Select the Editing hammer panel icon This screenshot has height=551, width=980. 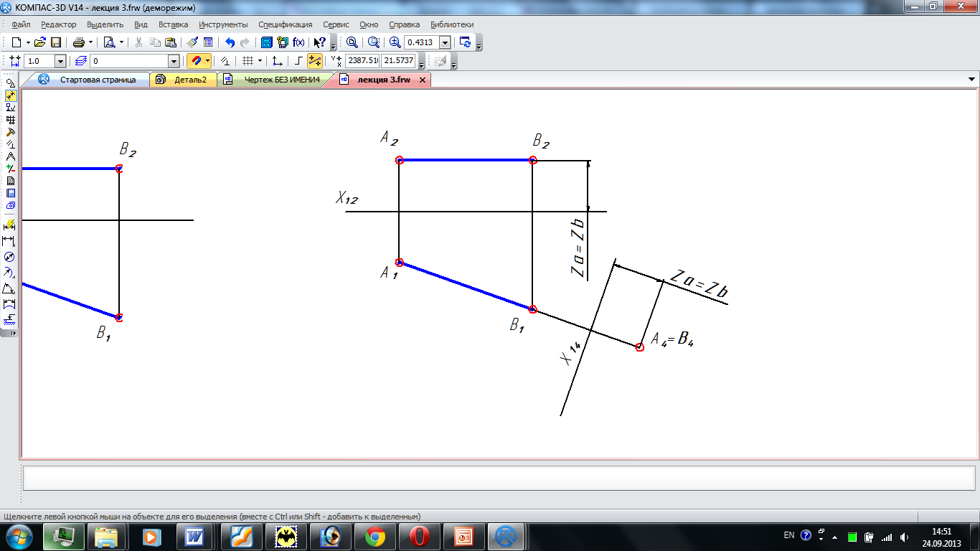[x=10, y=132]
